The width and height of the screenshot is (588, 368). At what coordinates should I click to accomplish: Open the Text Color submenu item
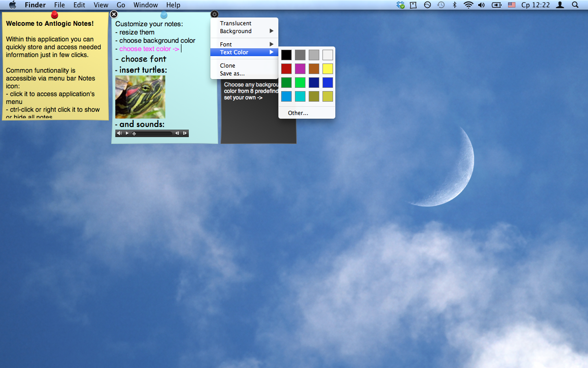click(244, 52)
